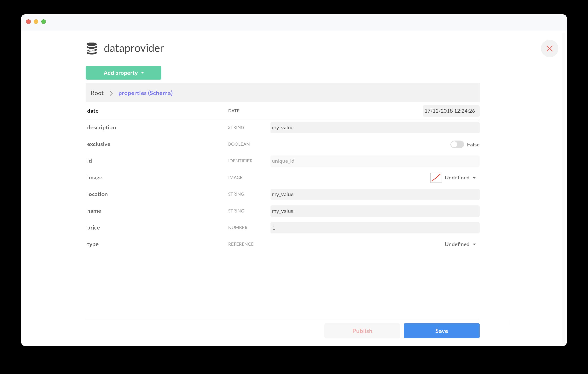Open the image field Undefined dropdown
Image resolution: width=588 pixels, height=374 pixels.
(x=460, y=178)
